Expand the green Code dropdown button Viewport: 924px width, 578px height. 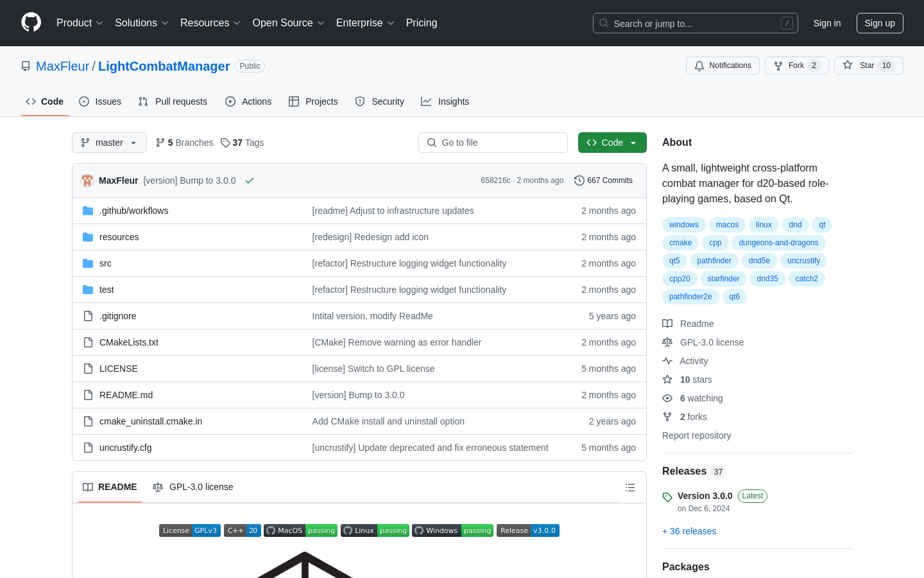[612, 143]
